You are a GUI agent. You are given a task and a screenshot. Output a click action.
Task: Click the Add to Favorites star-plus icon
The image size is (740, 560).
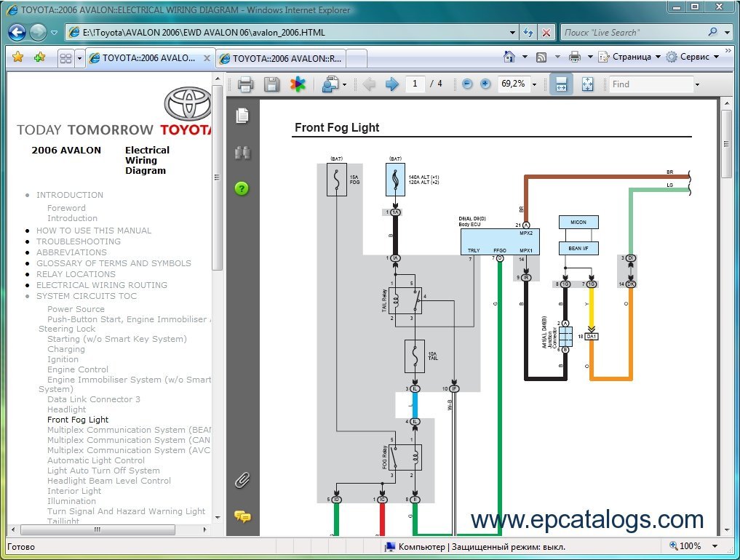pyautogui.click(x=39, y=57)
